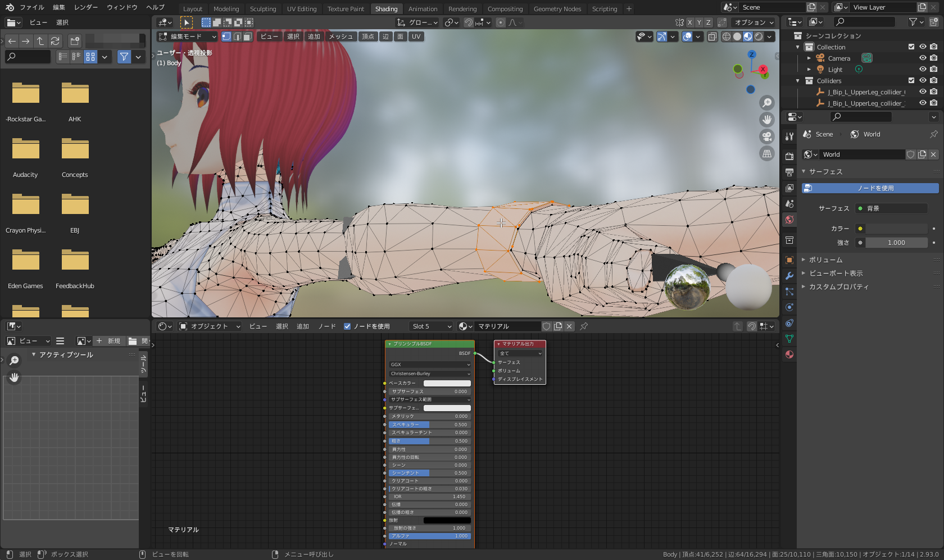Image resolution: width=944 pixels, height=560 pixels.
Task: Exclude Collection using its checkbox in outliner
Action: pos(911,47)
